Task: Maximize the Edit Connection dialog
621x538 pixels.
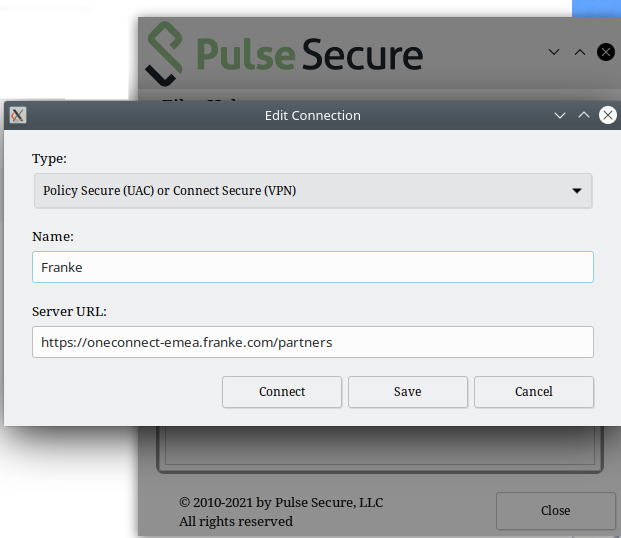Action: (x=584, y=115)
